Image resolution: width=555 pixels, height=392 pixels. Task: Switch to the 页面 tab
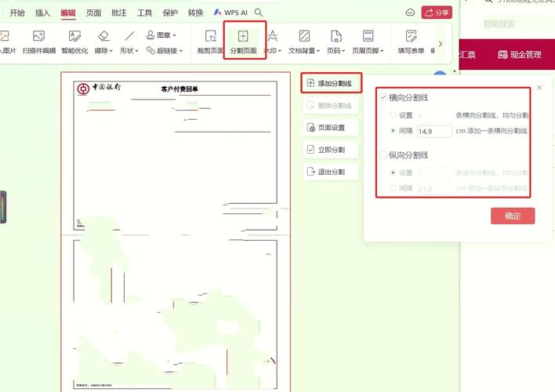click(93, 13)
